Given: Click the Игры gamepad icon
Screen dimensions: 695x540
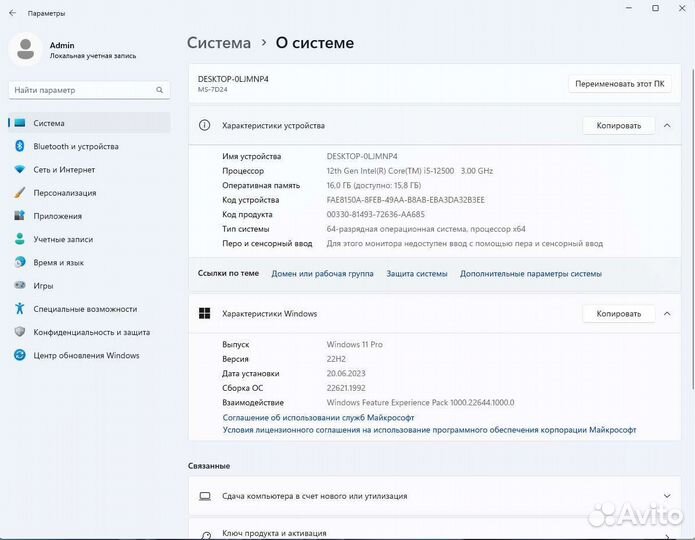Looking at the screenshot, I should 20,285.
